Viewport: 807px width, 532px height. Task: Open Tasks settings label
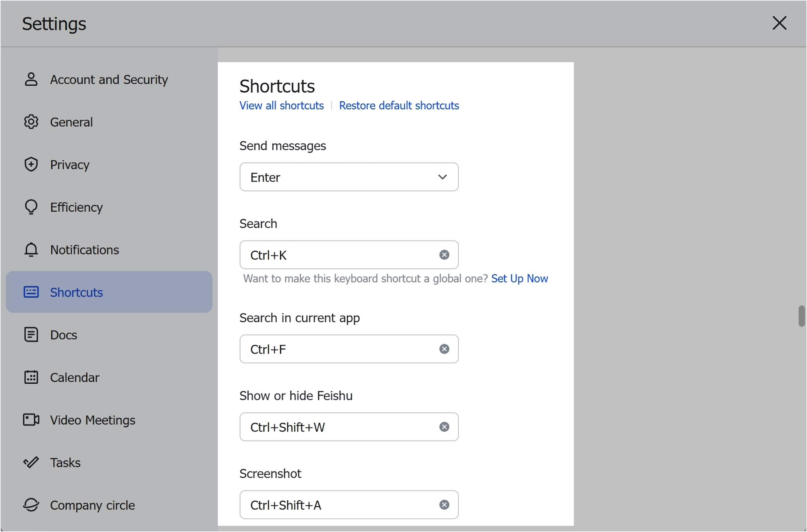[x=65, y=462]
